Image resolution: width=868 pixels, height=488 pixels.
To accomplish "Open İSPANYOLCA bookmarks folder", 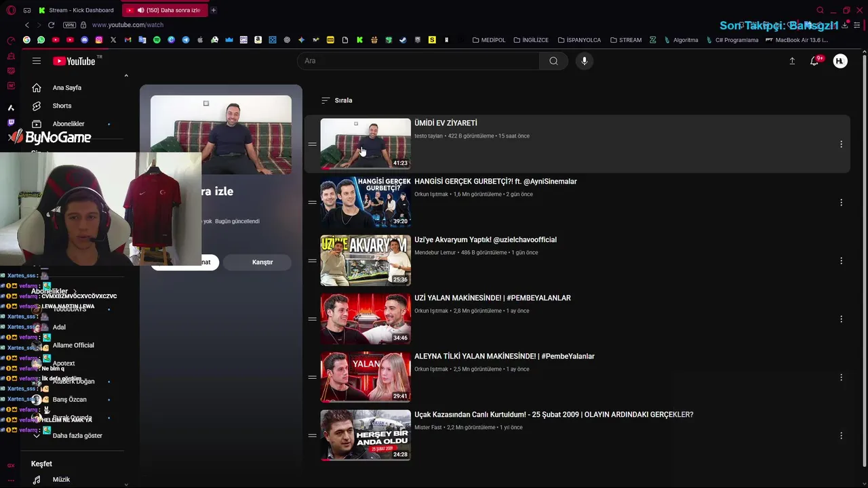I will pyautogui.click(x=578, y=40).
